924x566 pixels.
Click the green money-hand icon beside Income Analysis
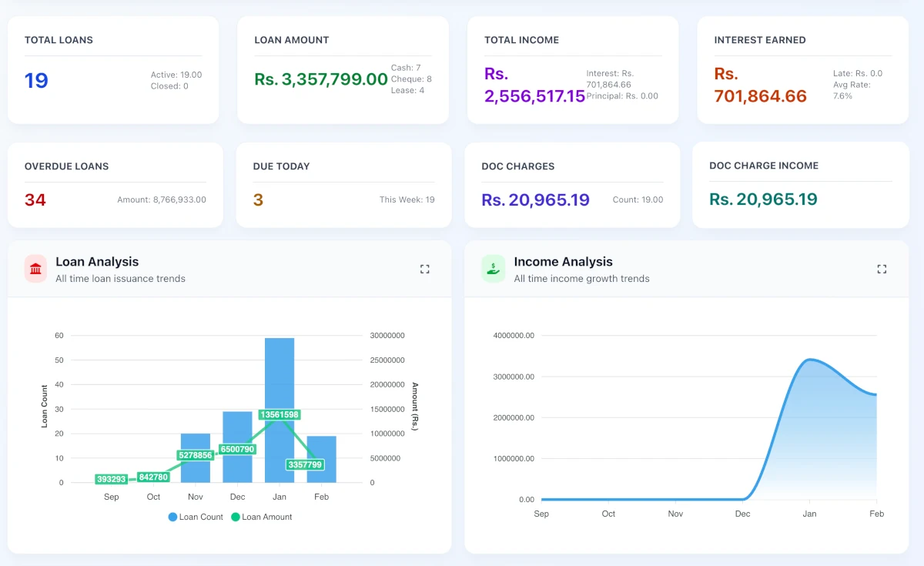pyautogui.click(x=493, y=268)
